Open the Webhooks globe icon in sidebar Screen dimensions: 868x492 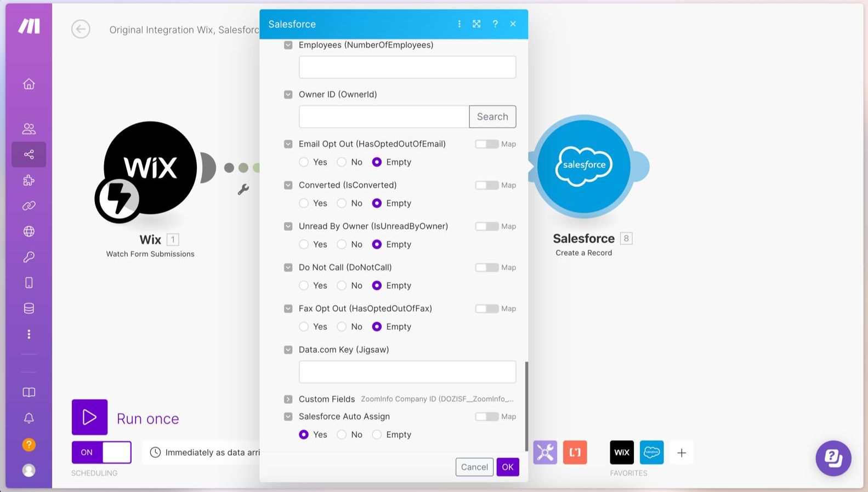click(x=29, y=231)
